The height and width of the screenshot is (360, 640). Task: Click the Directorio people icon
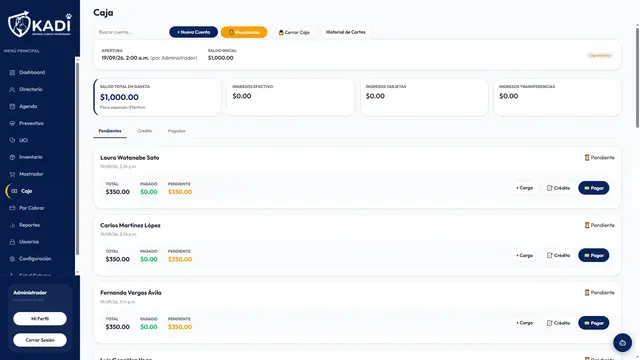click(x=12, y=89)
